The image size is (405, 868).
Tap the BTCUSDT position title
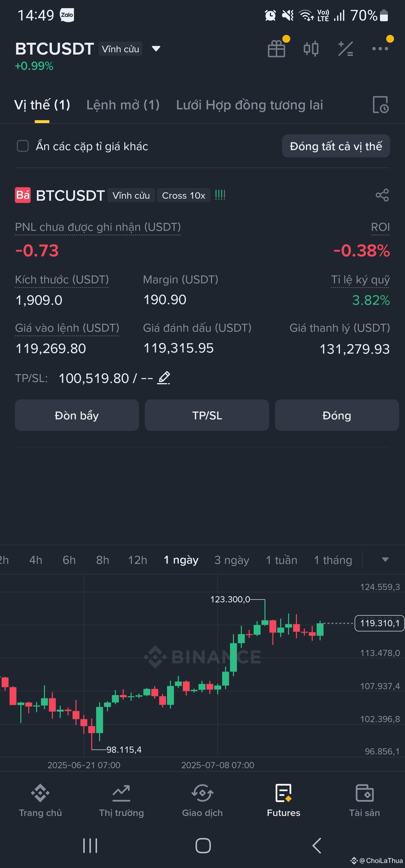tap(71, 195)
